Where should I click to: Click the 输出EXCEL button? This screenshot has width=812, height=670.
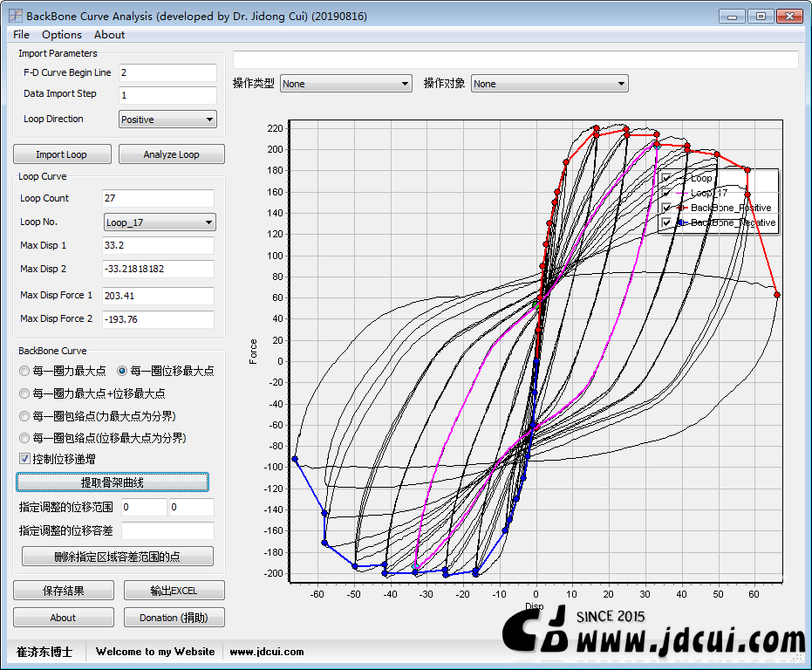point(174,591)
